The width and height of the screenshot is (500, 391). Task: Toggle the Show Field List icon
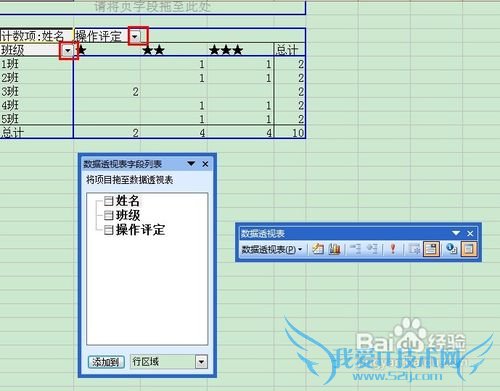(x=468, y=249)
